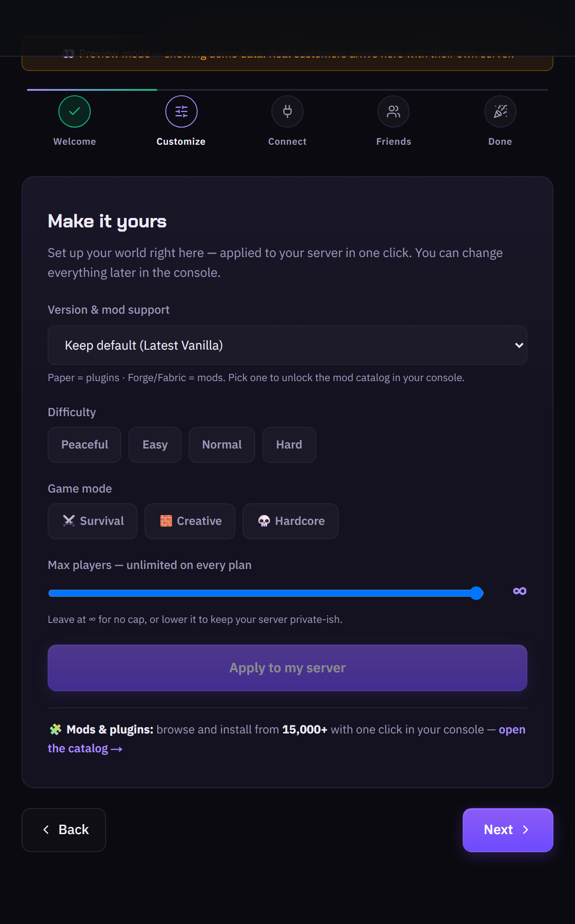Image resolution: width=575 pixels, height=924 pixels.
Task: Click Next to continue onboarding
Action: pyautogui.click(x=508, y=830)
